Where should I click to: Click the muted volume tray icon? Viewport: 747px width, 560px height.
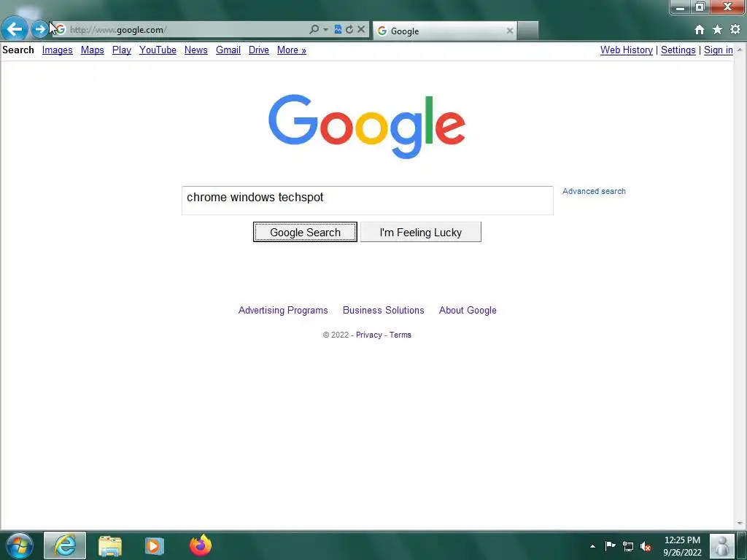[646, 546]
